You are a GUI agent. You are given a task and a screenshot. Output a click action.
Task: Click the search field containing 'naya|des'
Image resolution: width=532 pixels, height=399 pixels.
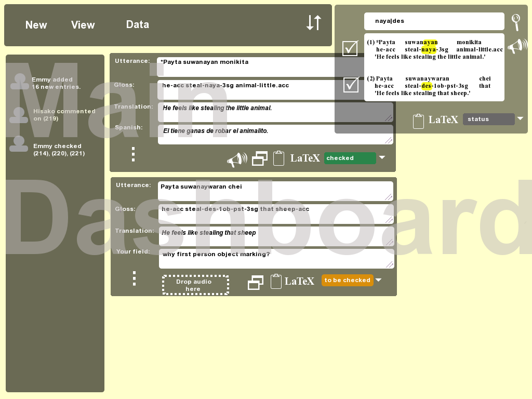pos(434,21)
